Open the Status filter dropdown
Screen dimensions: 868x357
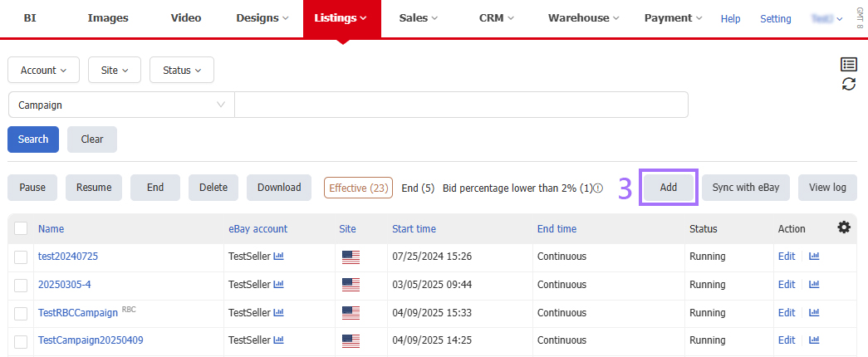(x=182, y=71)
